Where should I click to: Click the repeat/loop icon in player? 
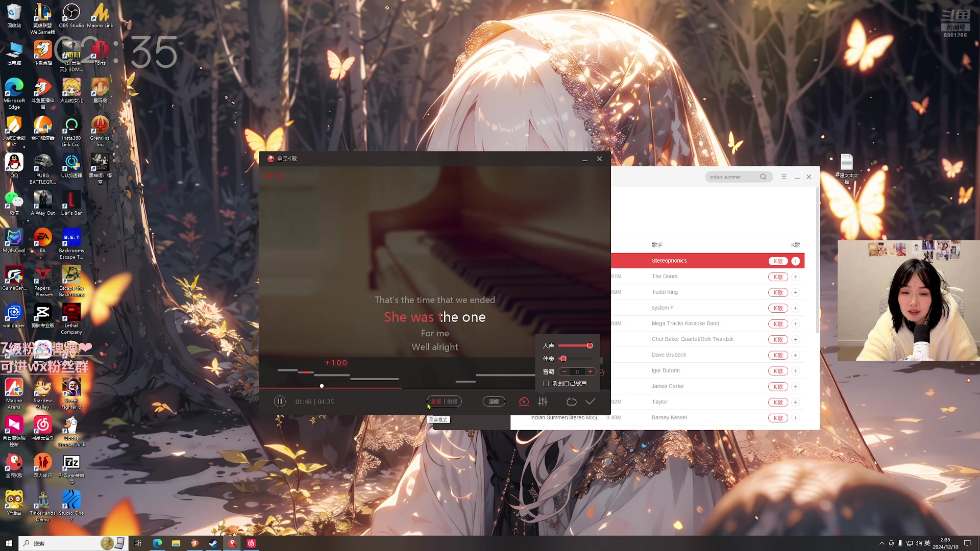tap(572, 402)
